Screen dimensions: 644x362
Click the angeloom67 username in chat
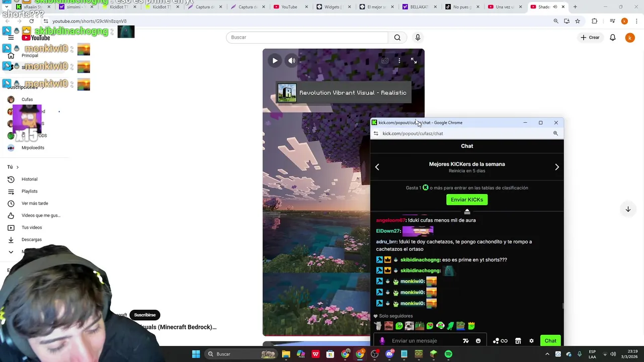(390, 220)
